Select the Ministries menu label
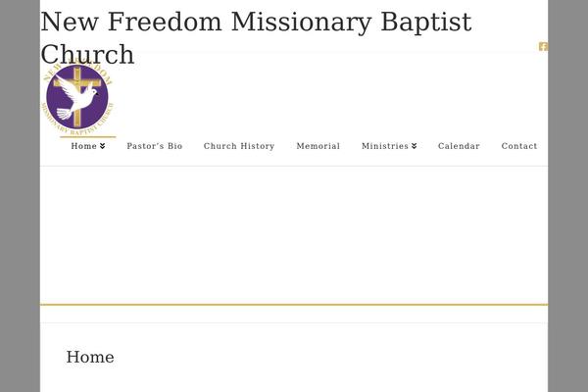The width and height of the screenshot is (588, 392). (x=385, y=146)
